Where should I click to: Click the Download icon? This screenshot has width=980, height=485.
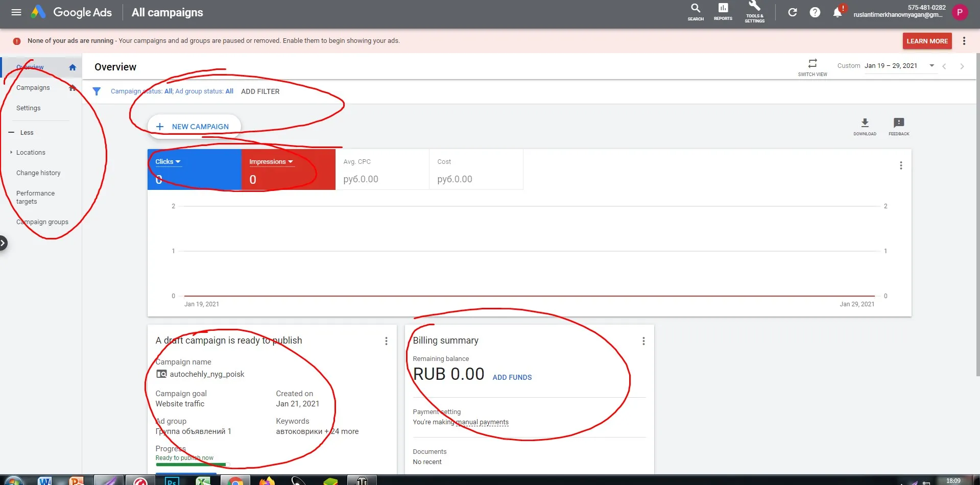click(x=865, y=126)
